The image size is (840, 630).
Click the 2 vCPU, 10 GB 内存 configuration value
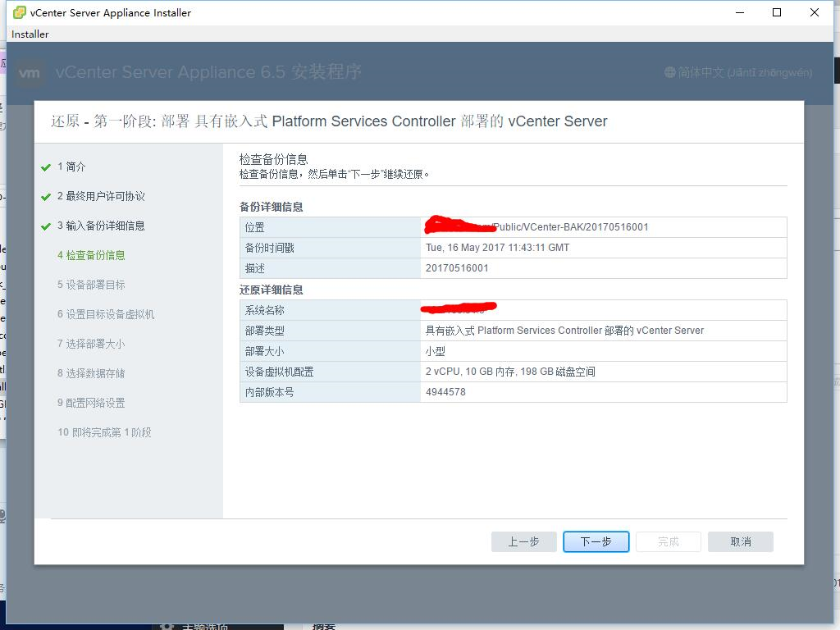coord(510,372)
